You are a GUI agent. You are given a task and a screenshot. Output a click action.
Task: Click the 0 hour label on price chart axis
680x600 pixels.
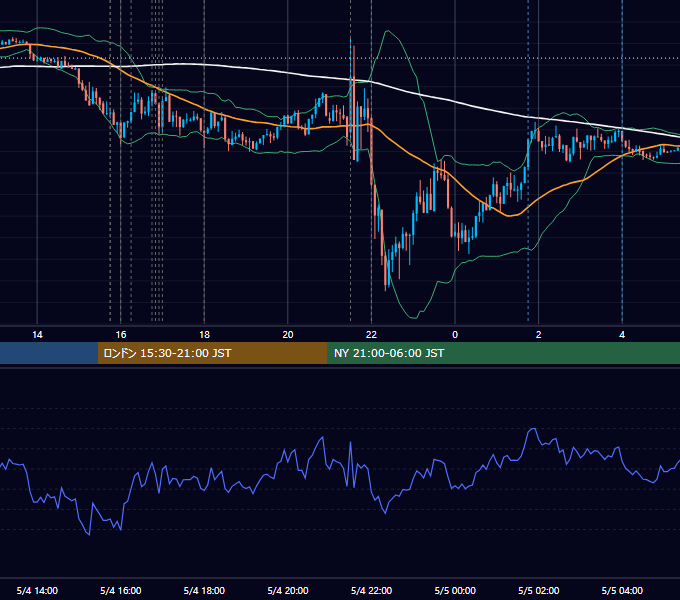click(x=455, y=335)
